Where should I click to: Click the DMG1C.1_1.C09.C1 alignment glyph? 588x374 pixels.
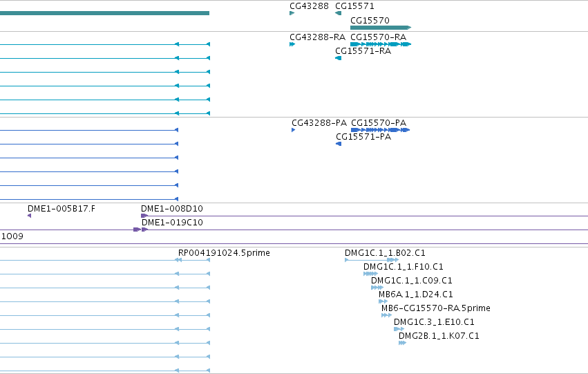377,288
